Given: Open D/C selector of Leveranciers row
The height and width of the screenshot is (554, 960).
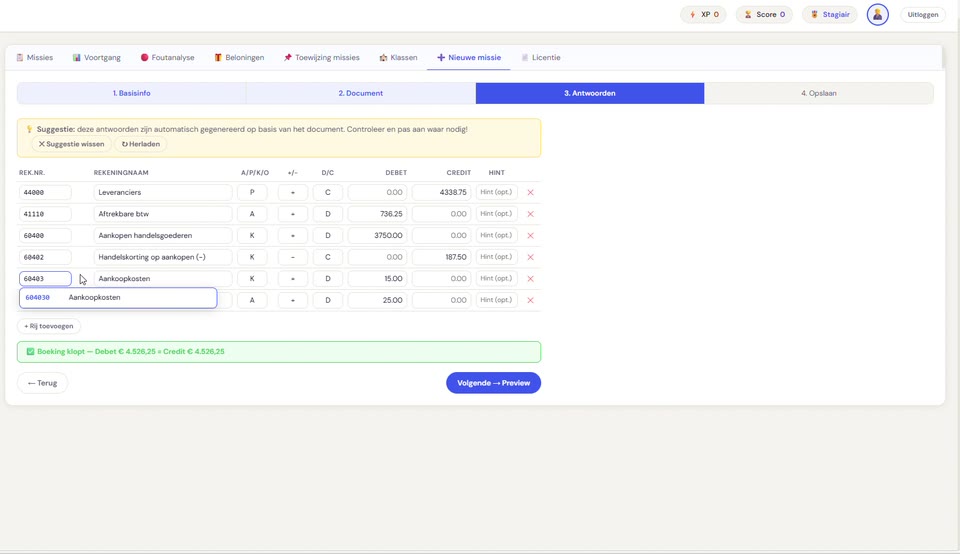Looking at the screenshot, I should pos(328,192).
